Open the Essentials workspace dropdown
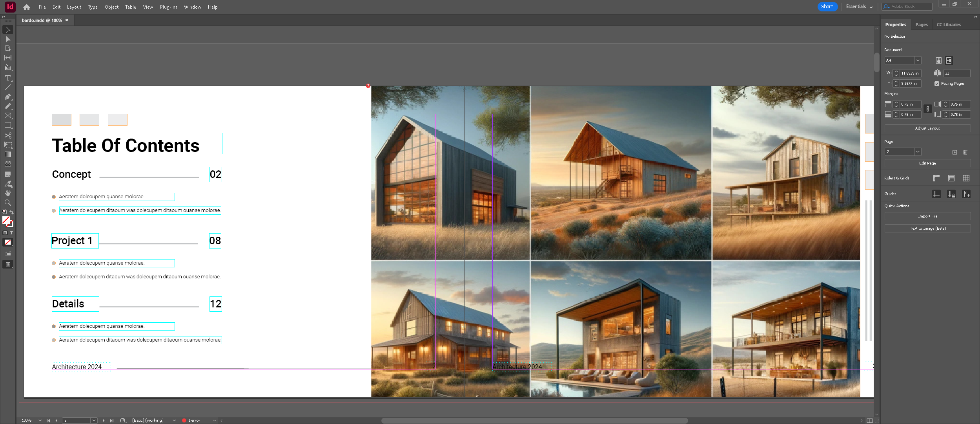Viewport: 980px width, 424px height. point(858,7)
